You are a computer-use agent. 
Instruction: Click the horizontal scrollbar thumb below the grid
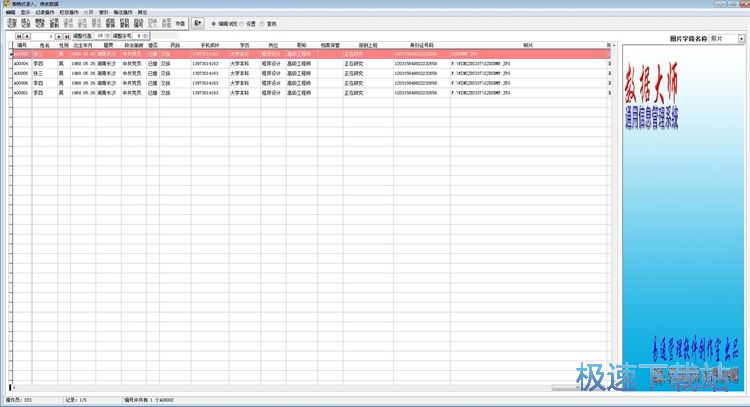pos(564,388)
